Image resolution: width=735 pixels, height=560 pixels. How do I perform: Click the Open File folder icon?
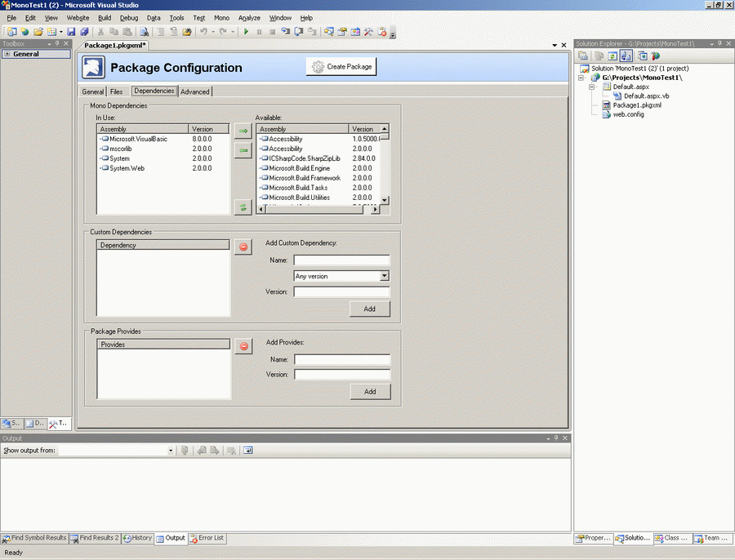tap(38, 32)
